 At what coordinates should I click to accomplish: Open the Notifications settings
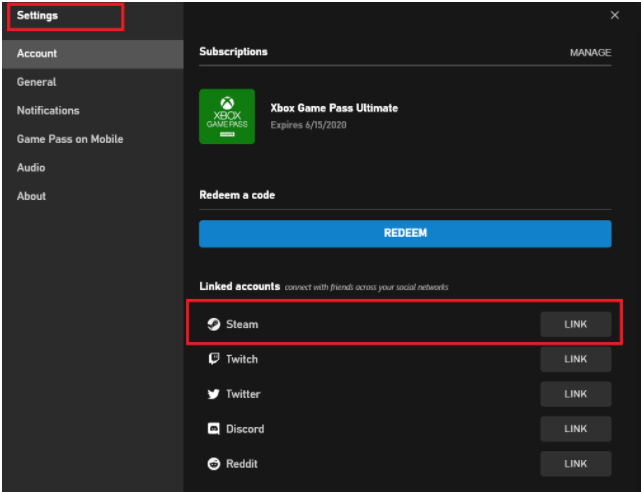point(93,111)
